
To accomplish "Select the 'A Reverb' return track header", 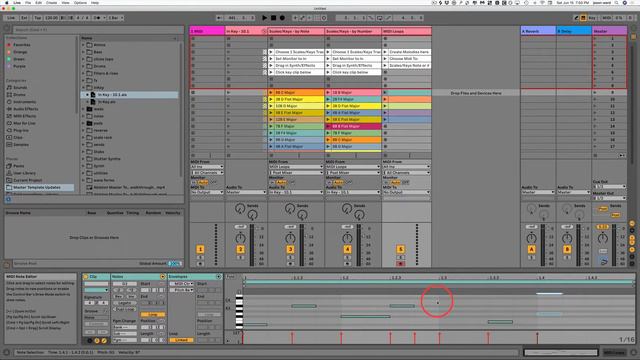I will [538, 31].
